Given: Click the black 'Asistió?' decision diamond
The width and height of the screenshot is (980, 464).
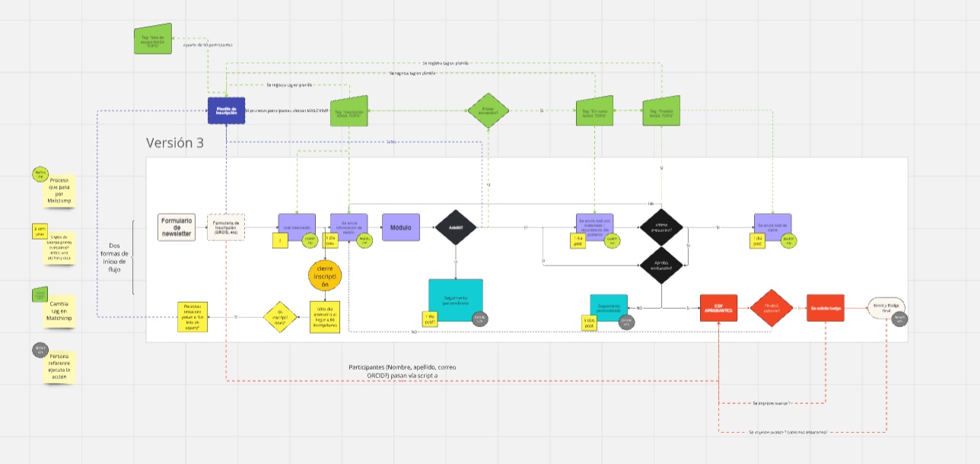Looking at the screenshot, I should 455,227.
